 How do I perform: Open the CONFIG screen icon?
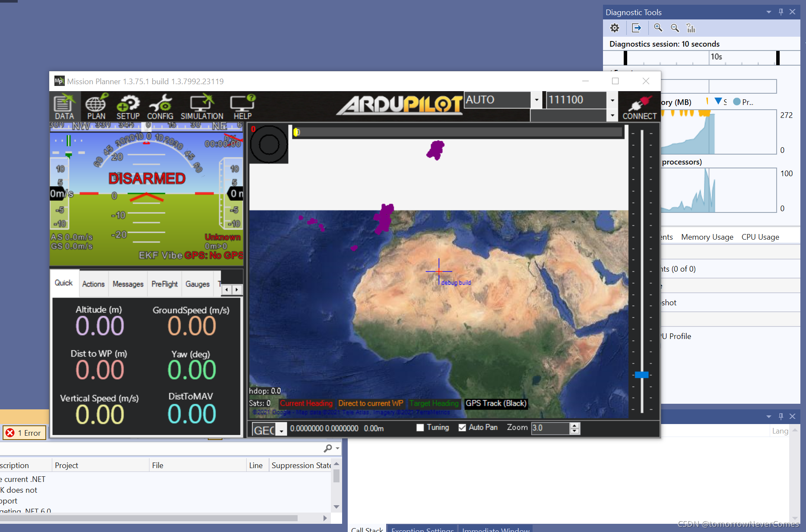160,106
